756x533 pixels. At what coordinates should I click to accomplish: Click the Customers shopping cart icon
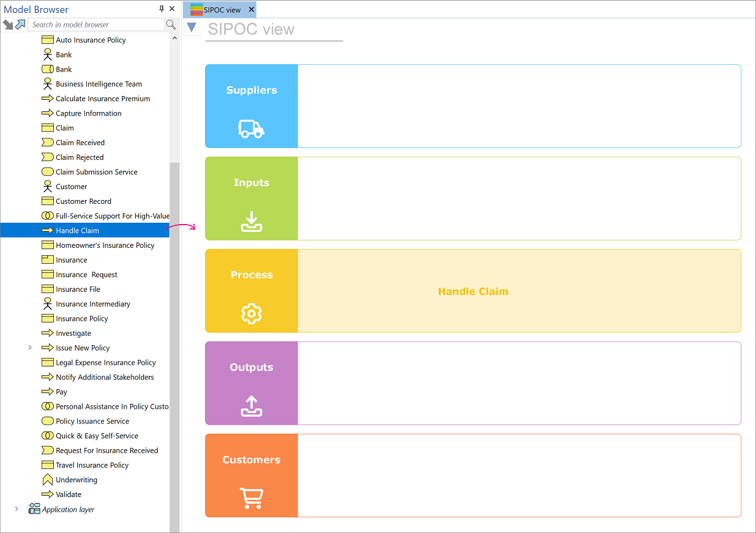251,498
